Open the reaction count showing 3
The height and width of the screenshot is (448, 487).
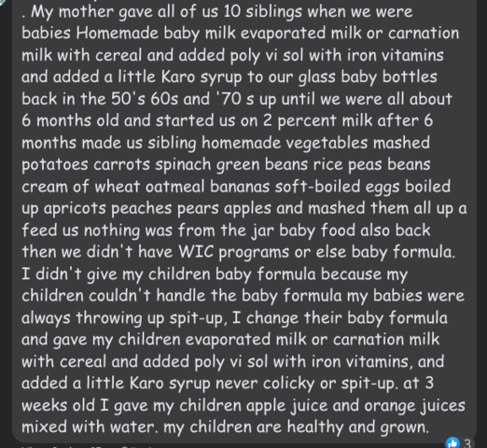pos(466,443)
